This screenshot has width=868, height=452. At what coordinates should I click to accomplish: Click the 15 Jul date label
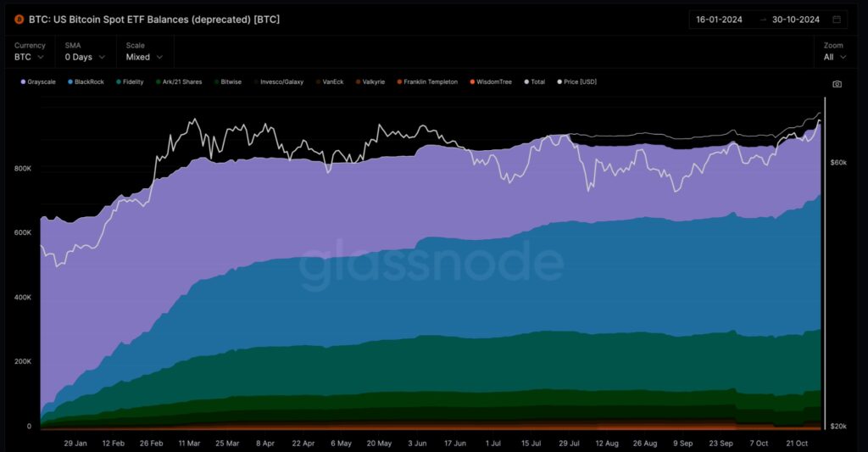531,444
